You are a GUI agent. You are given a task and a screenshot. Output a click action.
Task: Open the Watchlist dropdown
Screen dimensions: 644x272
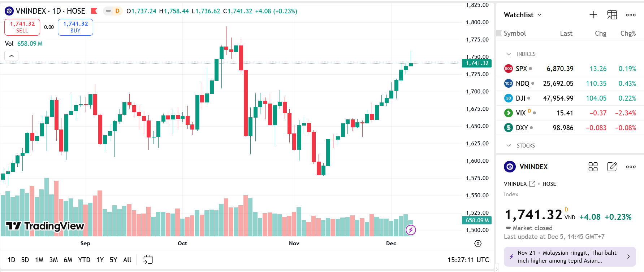523,15
